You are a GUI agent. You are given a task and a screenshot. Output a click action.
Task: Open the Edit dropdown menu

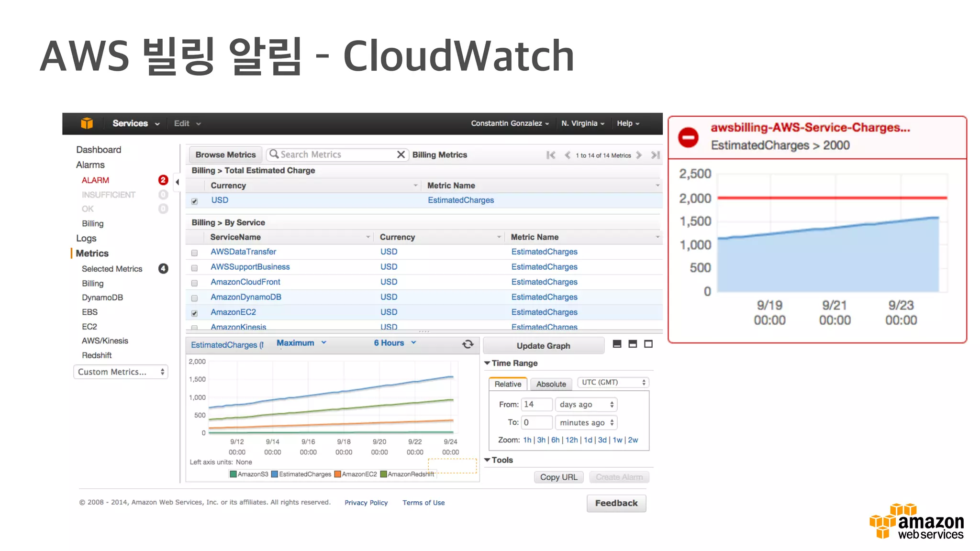188,123
